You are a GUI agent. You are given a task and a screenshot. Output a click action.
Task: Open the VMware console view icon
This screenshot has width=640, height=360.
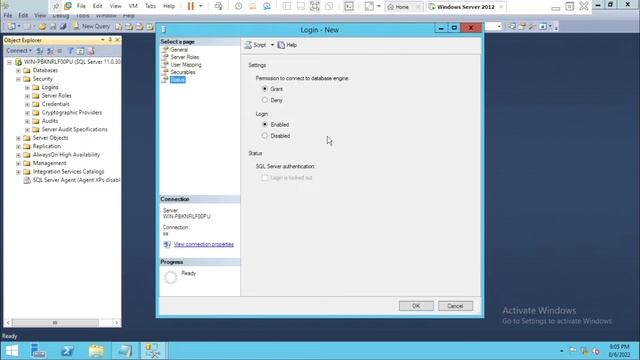point(349,6)
